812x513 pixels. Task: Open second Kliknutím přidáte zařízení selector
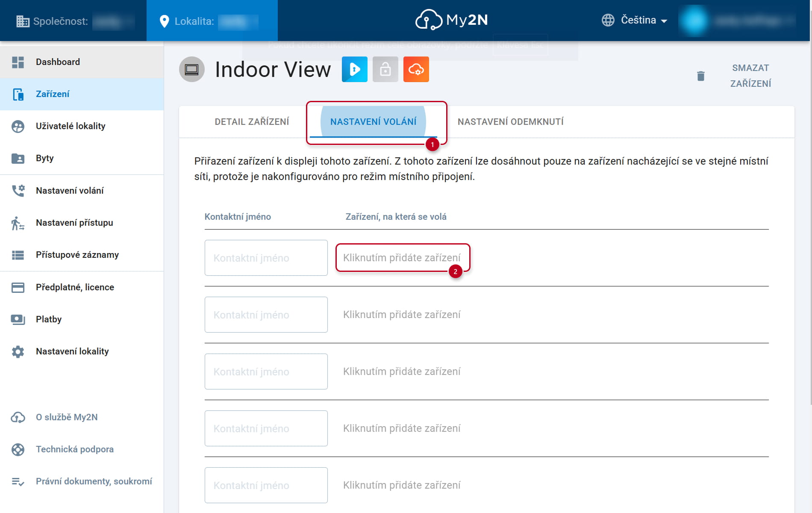(x=402, y=315)
